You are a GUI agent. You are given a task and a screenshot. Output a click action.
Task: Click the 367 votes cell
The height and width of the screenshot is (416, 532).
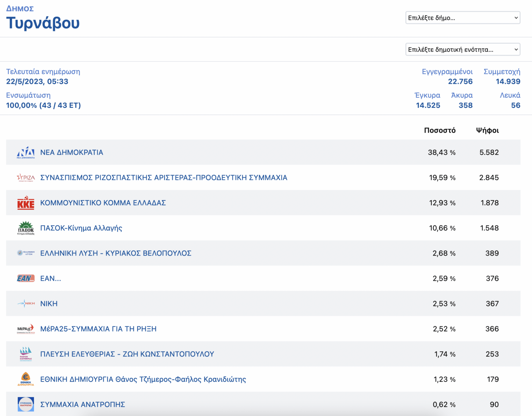point(492,303)
